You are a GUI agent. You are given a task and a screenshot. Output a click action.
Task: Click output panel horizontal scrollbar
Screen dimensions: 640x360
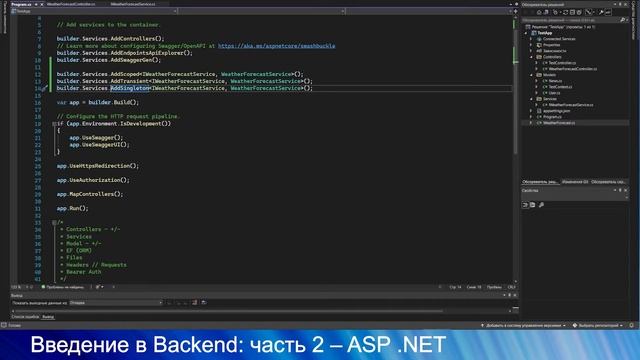(229, 311)
